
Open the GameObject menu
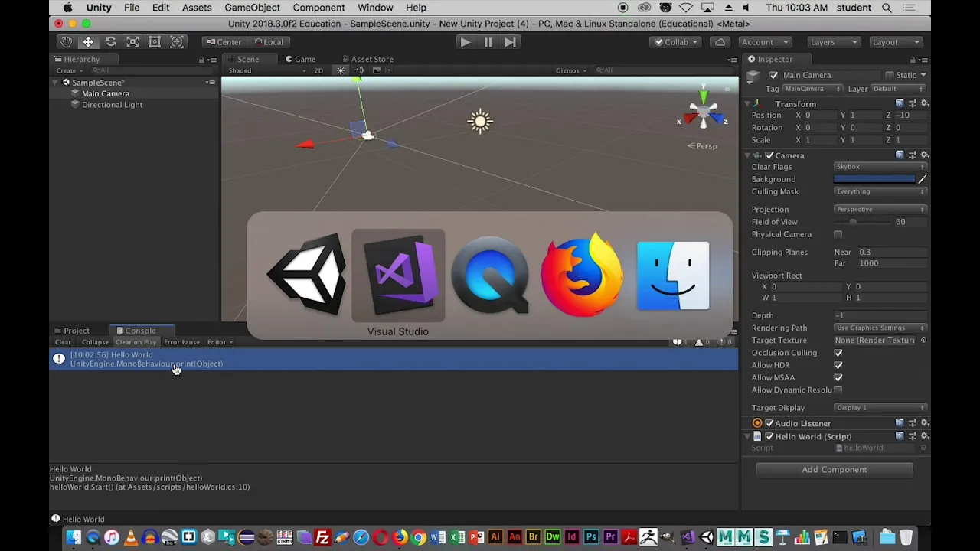tap(252, 8)
